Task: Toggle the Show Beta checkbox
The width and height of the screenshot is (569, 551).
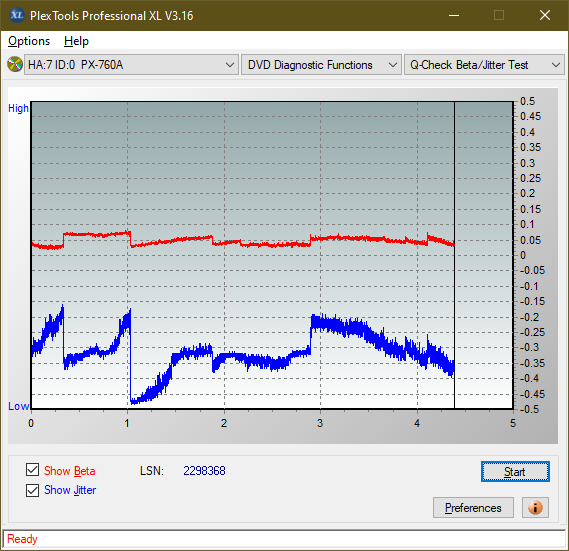Action: [x=32, y=470]
